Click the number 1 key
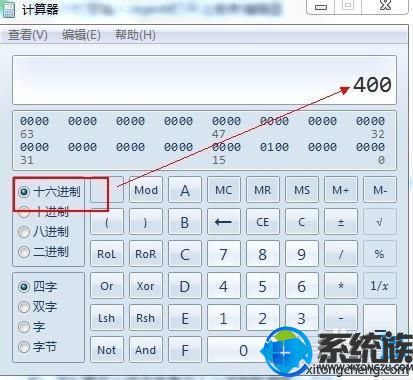The height and width of the screenshot is (380, 413). pos(224,318)
